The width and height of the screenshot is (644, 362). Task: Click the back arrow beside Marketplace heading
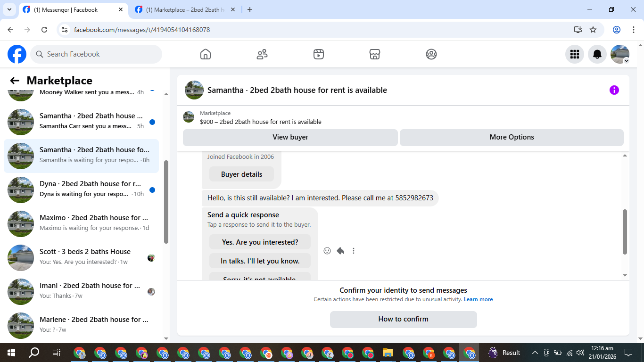point(15,81)
